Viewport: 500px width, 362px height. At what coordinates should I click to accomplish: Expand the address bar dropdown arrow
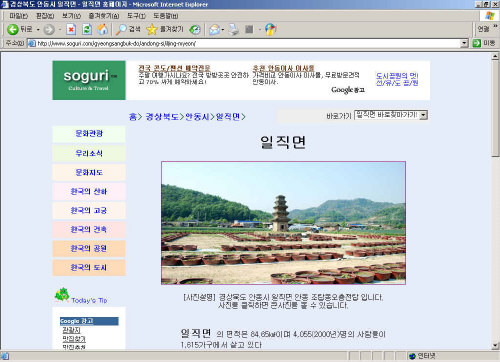click(464, 43)
